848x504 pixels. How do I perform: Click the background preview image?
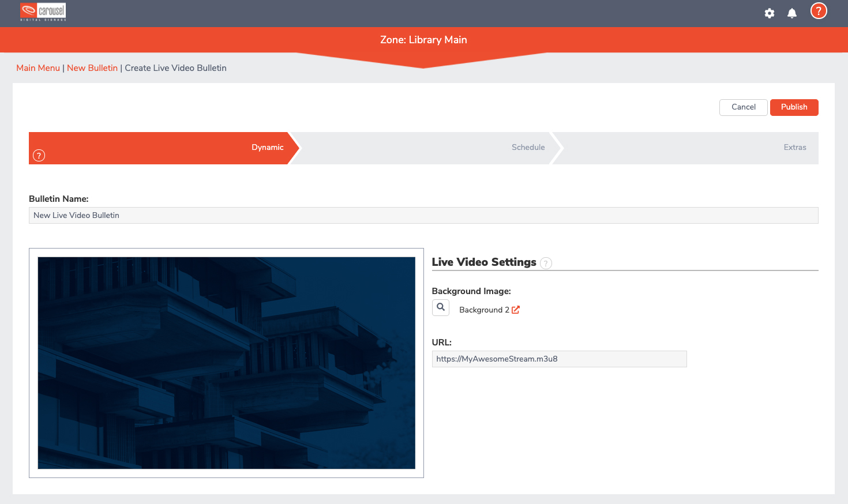[226, 363]
